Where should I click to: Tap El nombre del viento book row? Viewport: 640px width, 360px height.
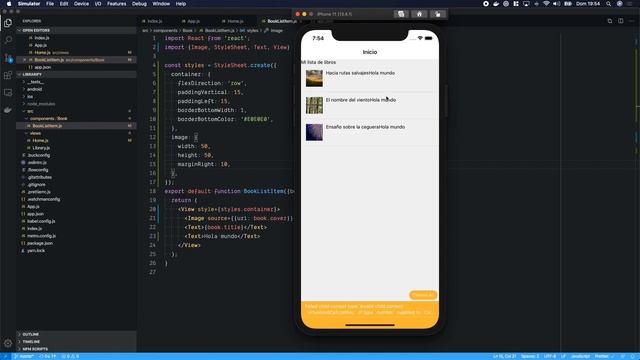[x=370, y=105]
